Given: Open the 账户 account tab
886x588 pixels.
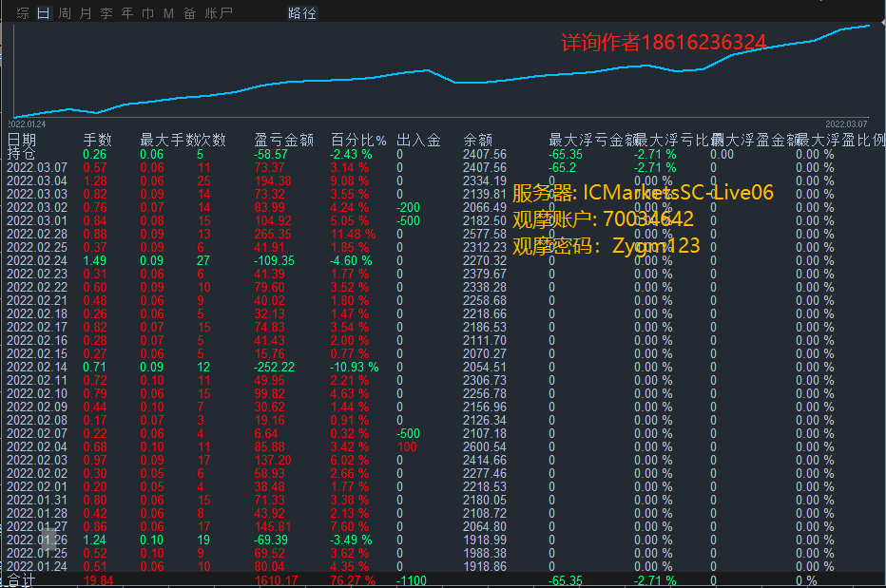Looking at the screenshot, I should pyautogui.click(x=219, y=13).
